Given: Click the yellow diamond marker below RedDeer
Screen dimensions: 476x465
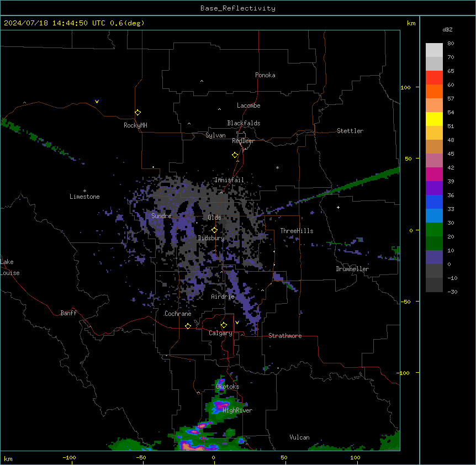Looking at the screenshot, I should tap(235, 155).
